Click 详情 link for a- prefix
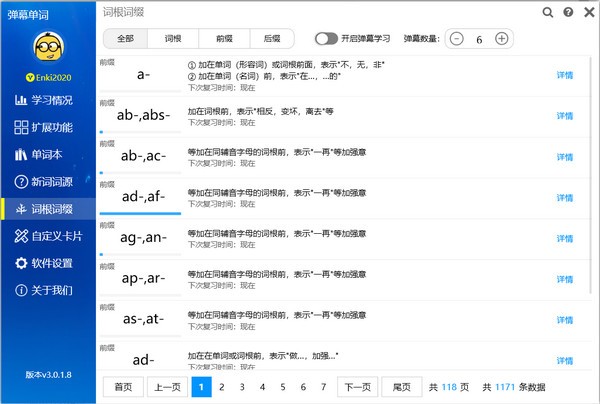Image resolution: width=600 pixels, height=404 pixels. pos(565,75)
